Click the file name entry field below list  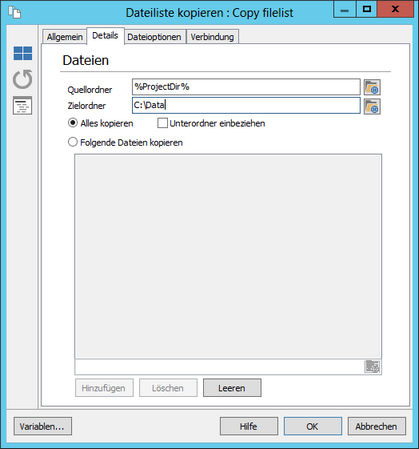(219, 367)
